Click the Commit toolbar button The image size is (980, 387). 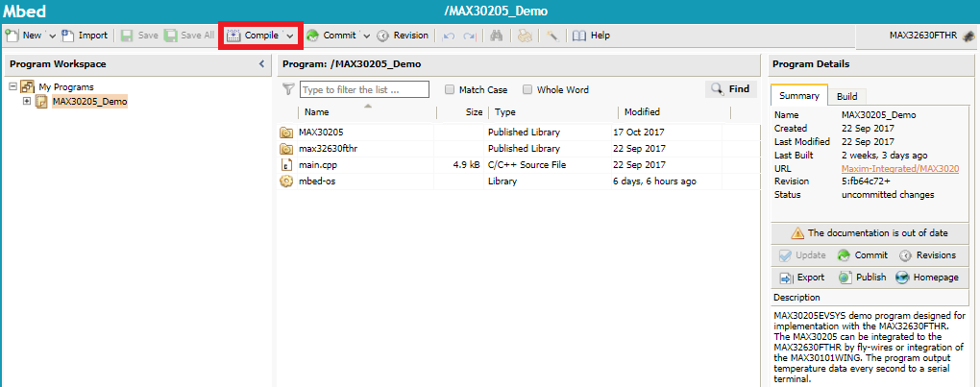(331, 36)
